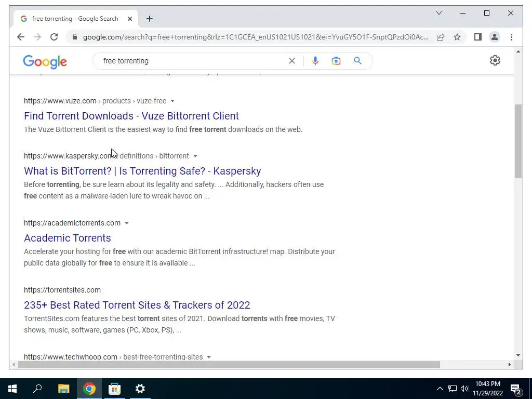Expand options for techwhoop.com result
Image resolution: width=532 pixels, height=399 pixels.
(x=209, y=357)
